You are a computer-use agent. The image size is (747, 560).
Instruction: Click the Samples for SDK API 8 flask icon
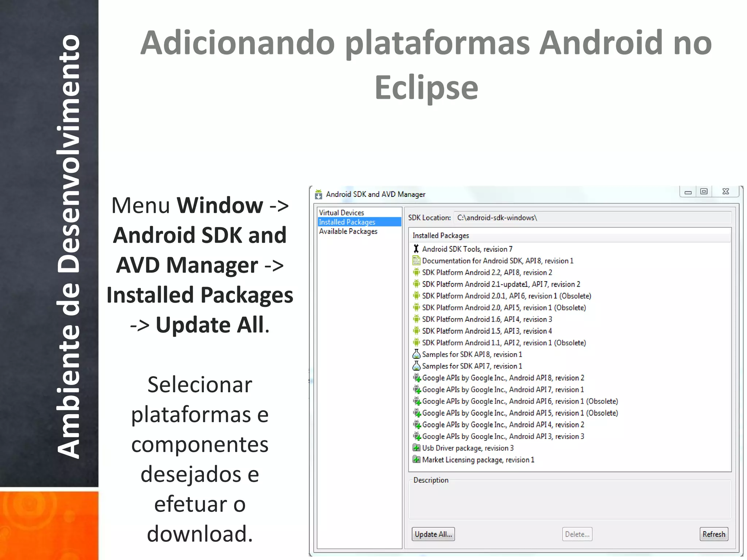tap(416, 354)
